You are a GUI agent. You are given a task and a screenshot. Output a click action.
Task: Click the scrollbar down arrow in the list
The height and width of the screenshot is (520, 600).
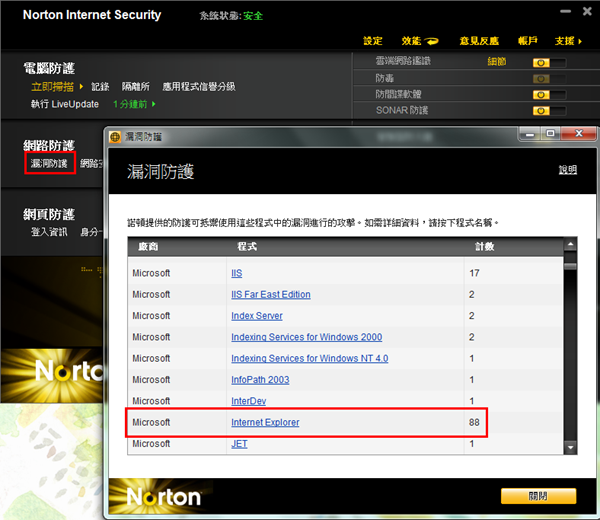click(x=570, y=447)
